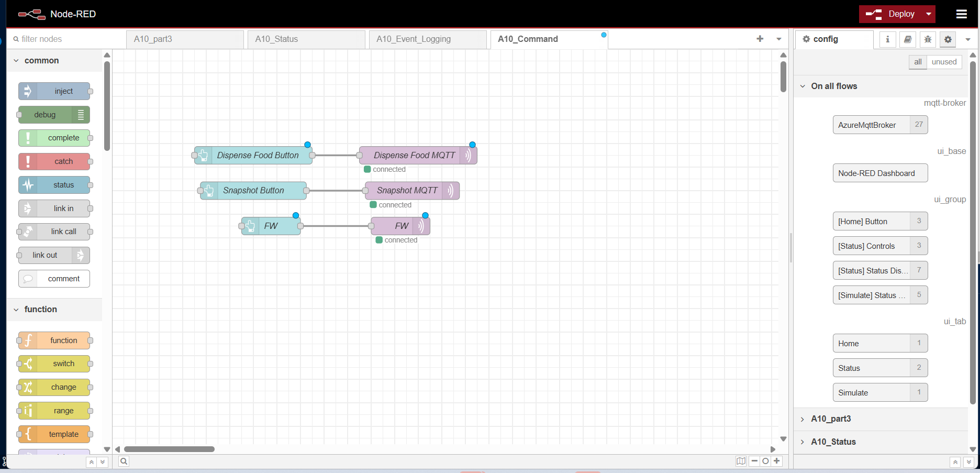Click the configuration nodes gear icon
Viewport: 980px width, 473px height.
click(948, 39)
